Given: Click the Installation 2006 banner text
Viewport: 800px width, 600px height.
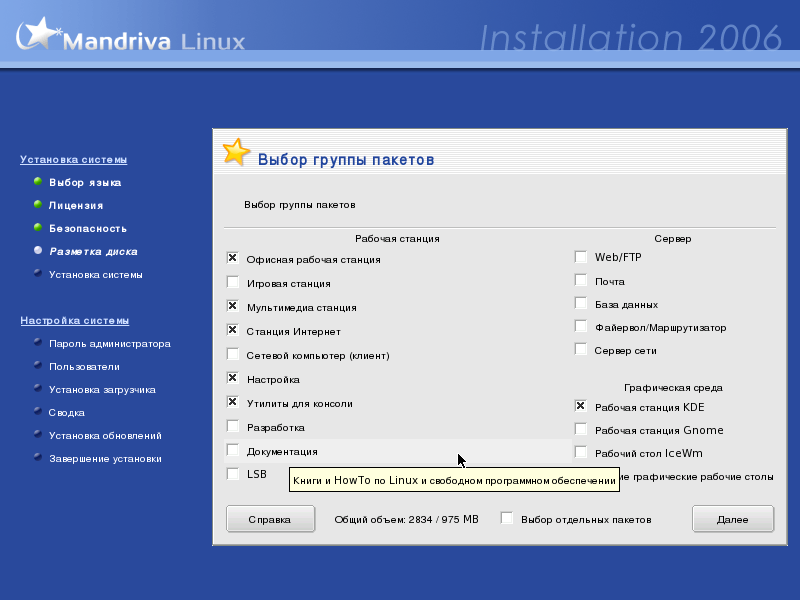Looking at the screenshot, I should [x=630, y=38].
